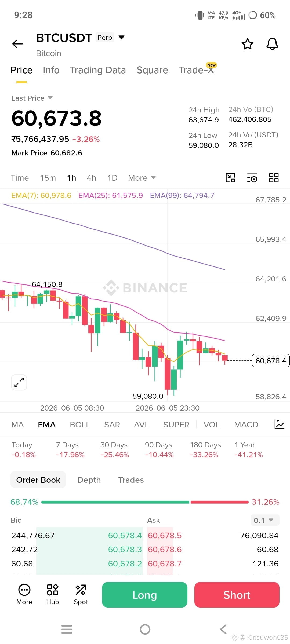Select ask price 60,678.5 in order book
The height and width of the screenshot is (644, 290).
click(x=165, y=535)
